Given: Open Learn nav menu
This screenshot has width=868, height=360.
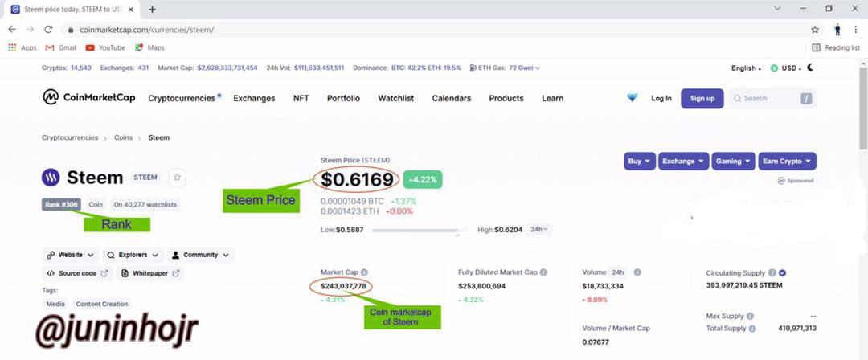Looking at the screenshot, I should click(x=552, y=98).
